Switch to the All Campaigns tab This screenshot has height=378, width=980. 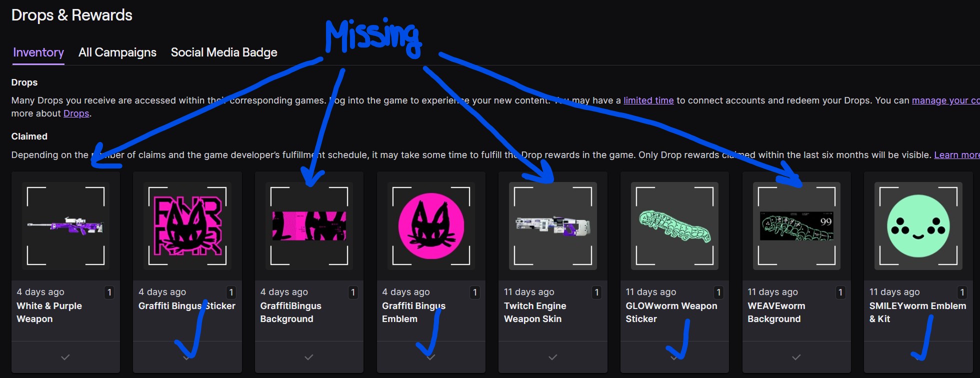[x=117, y=52]
